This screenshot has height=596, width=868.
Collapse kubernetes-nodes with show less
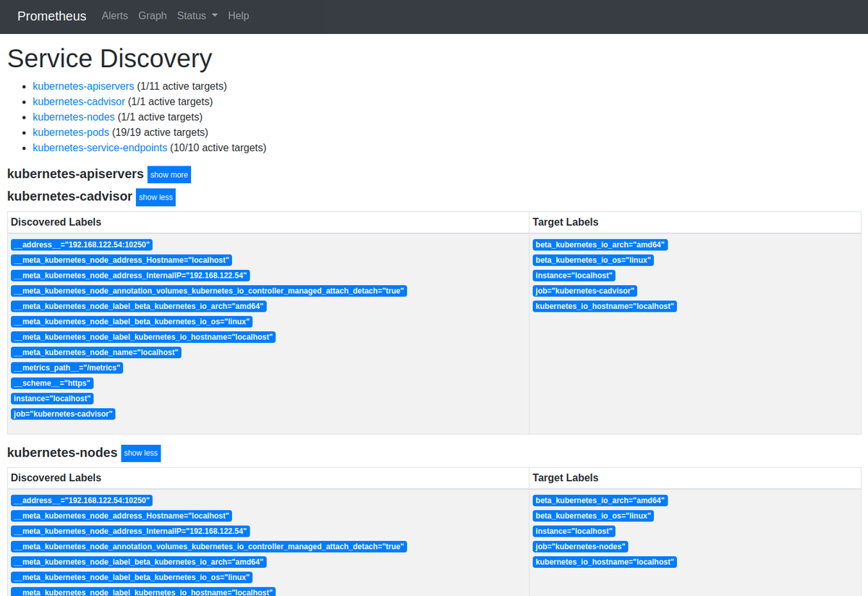[140, 454]
